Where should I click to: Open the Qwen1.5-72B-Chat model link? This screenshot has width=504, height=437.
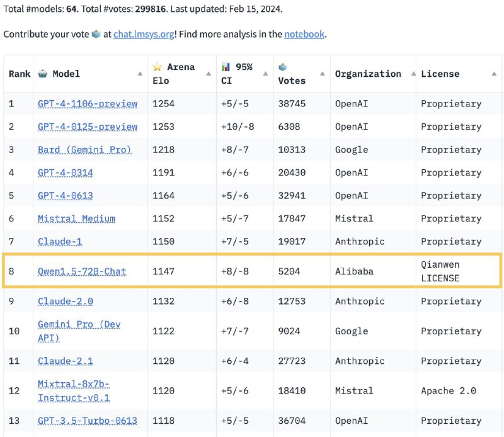(82, 271)
